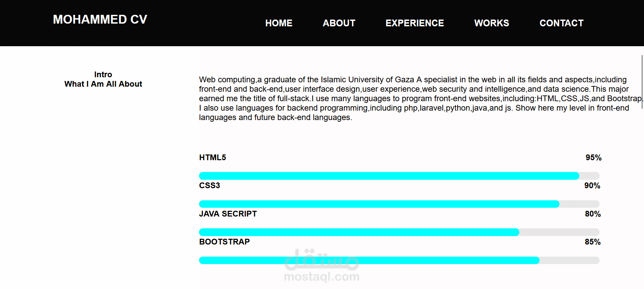Click the JAVA SECRIPT skill label
Viewport: 644px width, 289px height.
tap(228, 214)
